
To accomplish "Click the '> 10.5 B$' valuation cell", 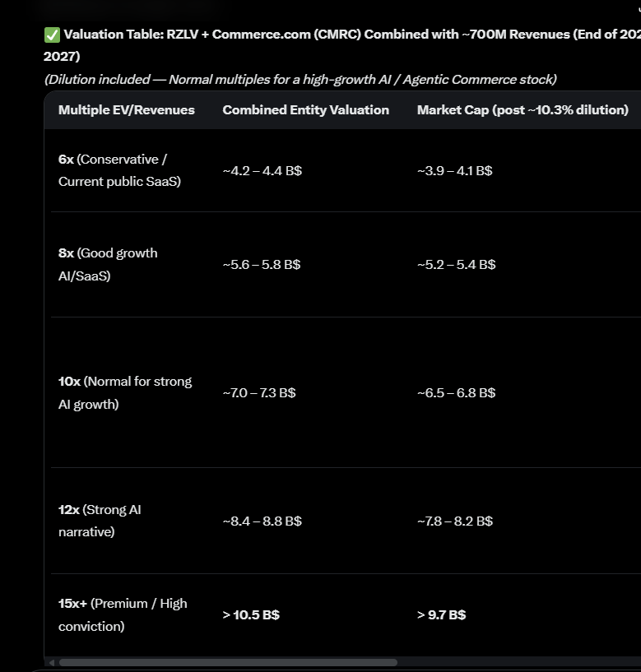I will click(251, 615).
